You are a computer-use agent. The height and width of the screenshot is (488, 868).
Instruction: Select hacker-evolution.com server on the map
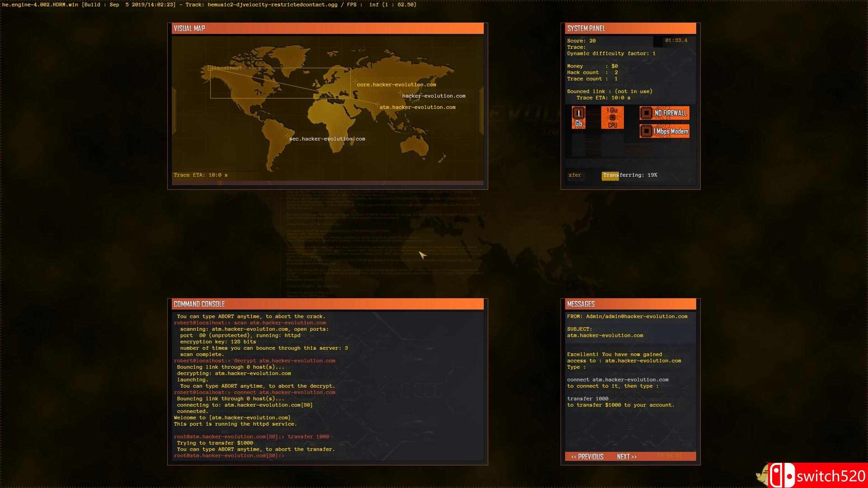433,96
